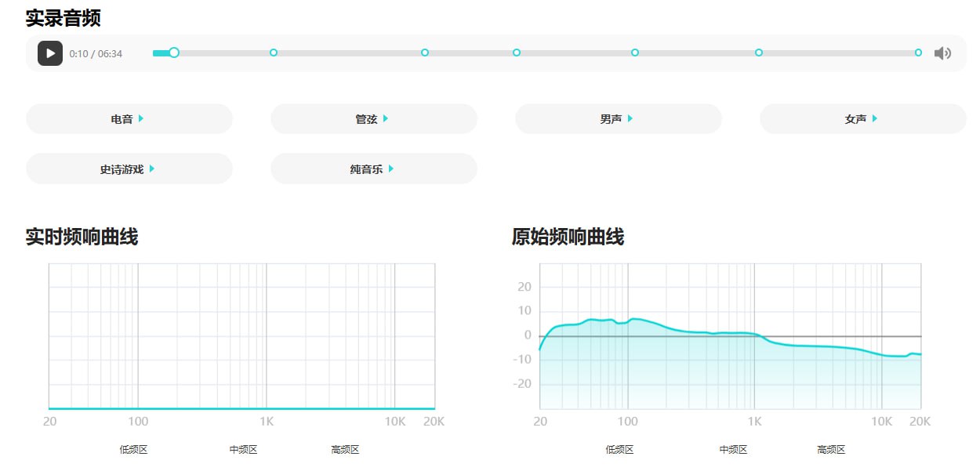
Task: Choose the 纯音乐 audio sample button
Action: tap(373, 168)
